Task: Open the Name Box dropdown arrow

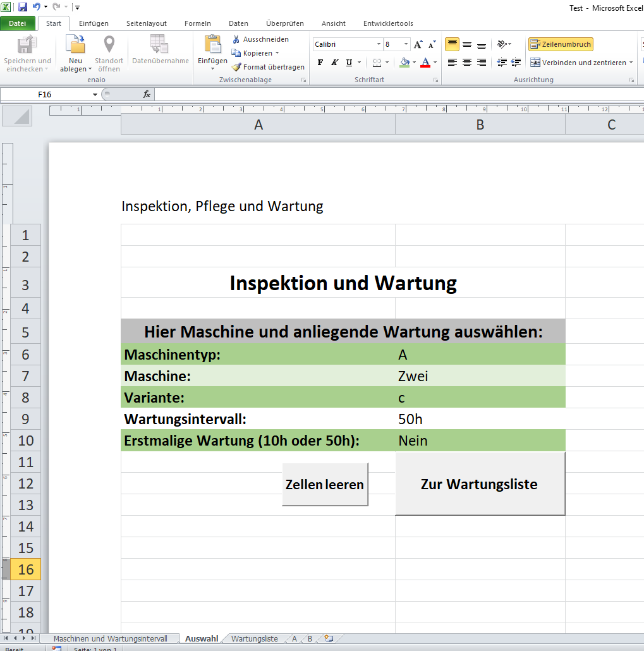Action: (95, 94)
